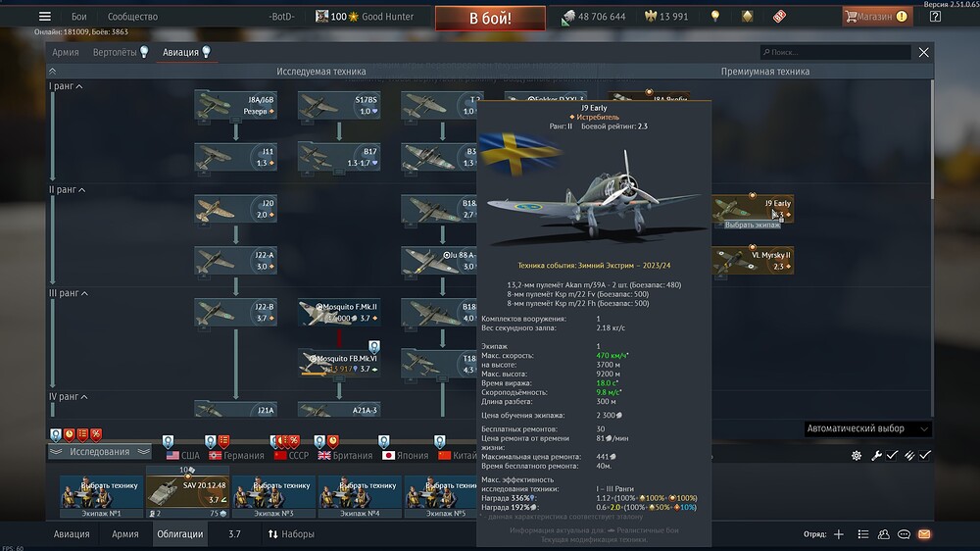
Task: Open the Магазин shop button
Action: click(x=875, y=17)
